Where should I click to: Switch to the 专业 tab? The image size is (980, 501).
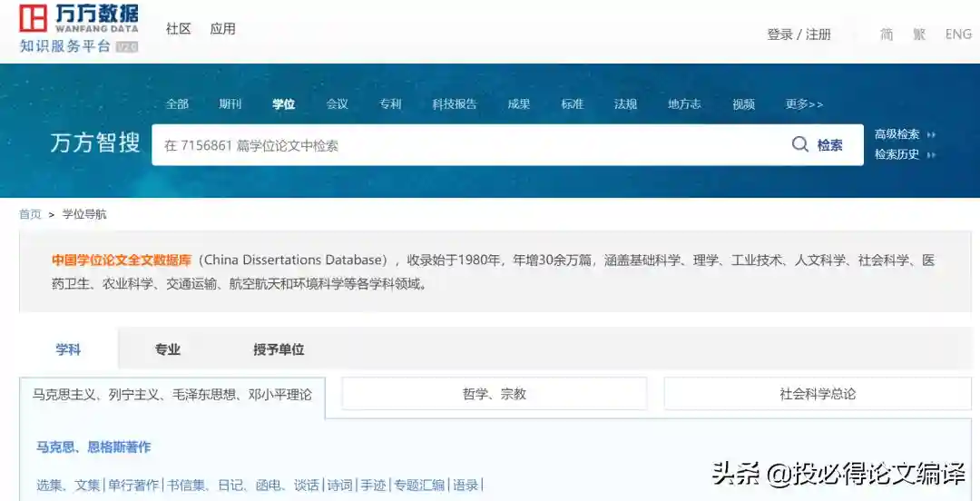pos(168,349)
